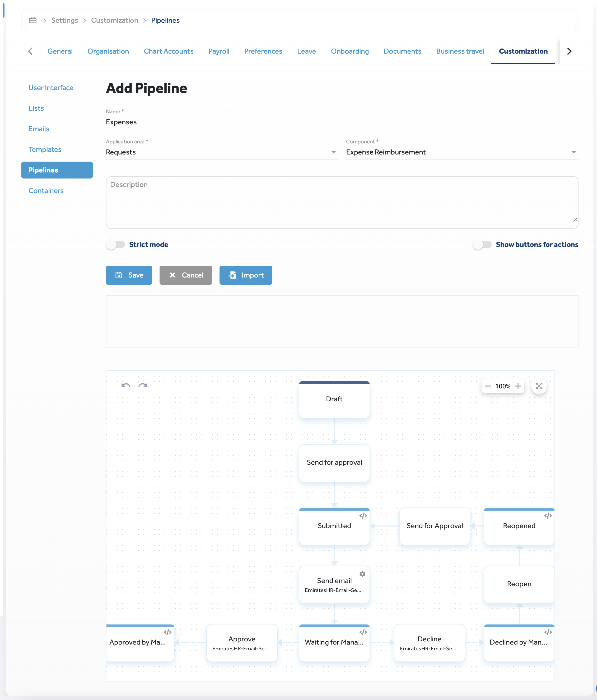Open code icon on Approved by Ma... node

click(168, 632)
